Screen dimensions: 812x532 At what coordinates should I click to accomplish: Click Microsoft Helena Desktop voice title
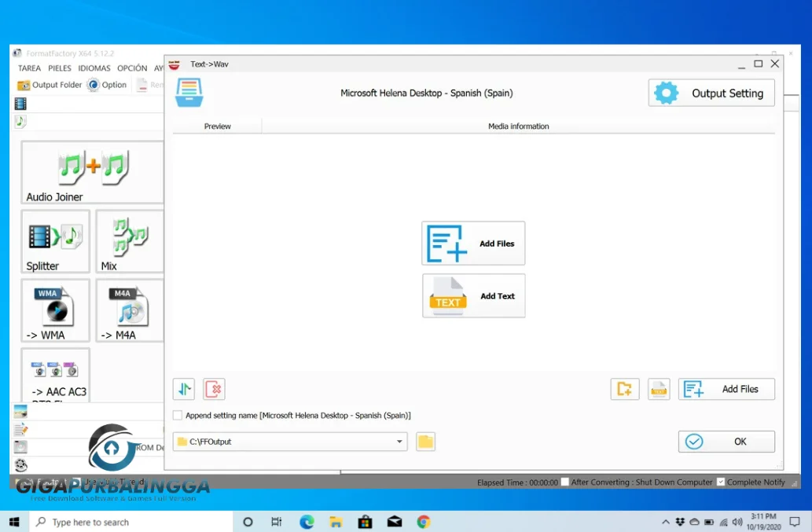click(427, 94)
